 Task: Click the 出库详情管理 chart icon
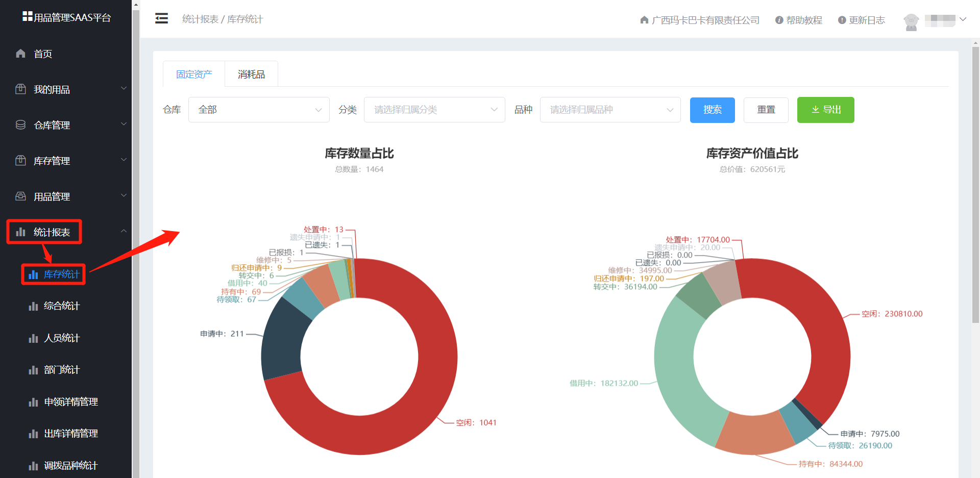pos(33,434)
